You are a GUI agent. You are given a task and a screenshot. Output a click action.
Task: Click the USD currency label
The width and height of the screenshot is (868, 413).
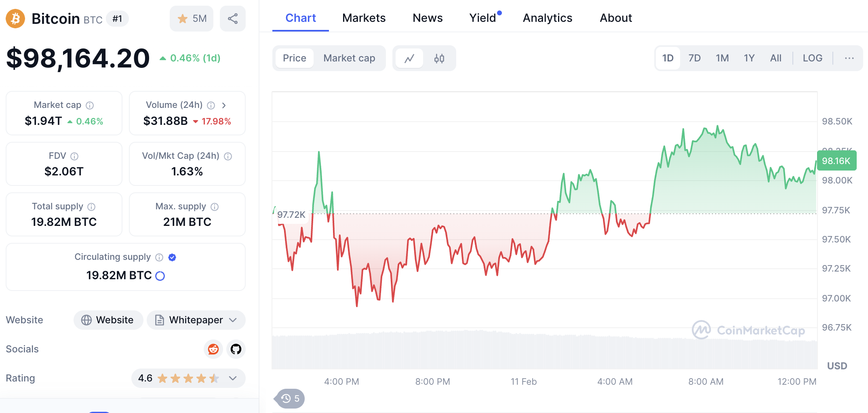click(837, 366)
